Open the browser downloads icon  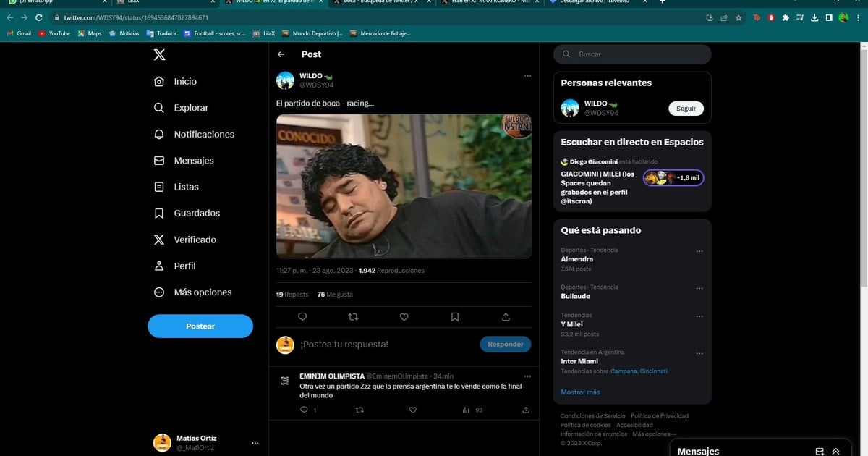coord(814,17)
